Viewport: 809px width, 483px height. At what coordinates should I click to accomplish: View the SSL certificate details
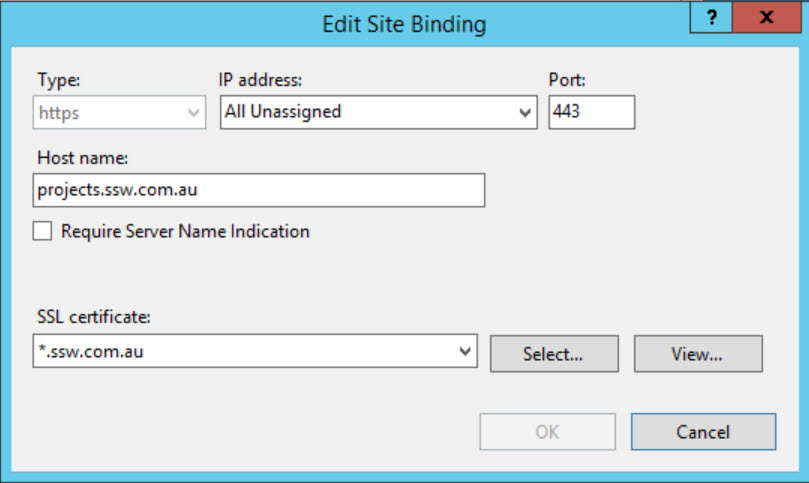tap(697, 353)
